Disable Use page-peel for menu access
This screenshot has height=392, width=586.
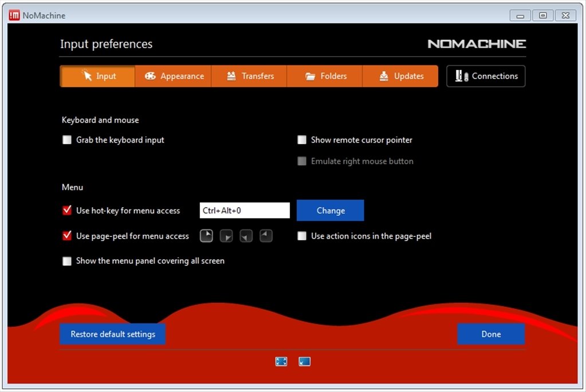coord(67,236)
